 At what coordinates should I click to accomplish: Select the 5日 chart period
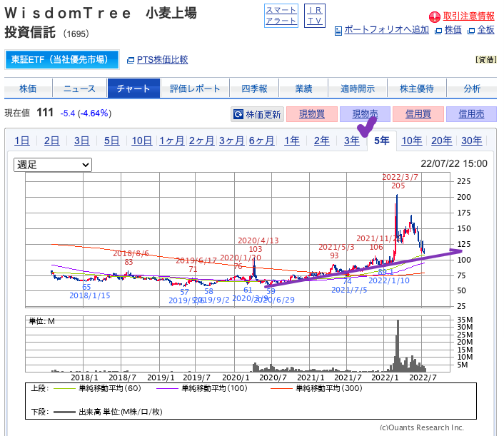click(111, 141)
